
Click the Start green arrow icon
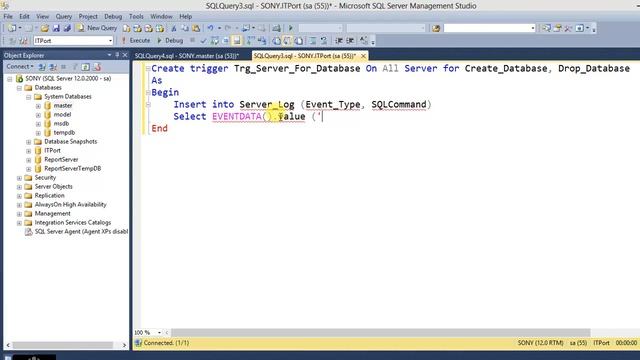pyautogui.click(x=291, y=28)
